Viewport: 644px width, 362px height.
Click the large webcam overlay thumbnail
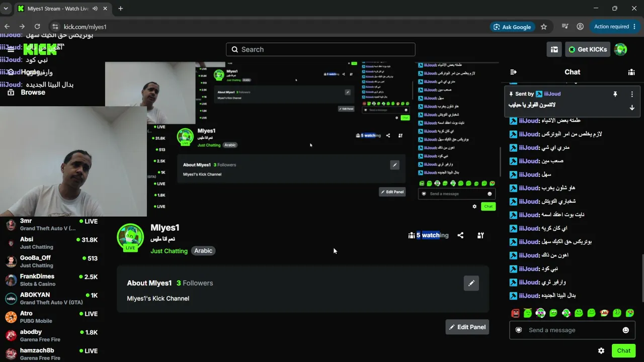pyautogui.click(x=73, y=161)
